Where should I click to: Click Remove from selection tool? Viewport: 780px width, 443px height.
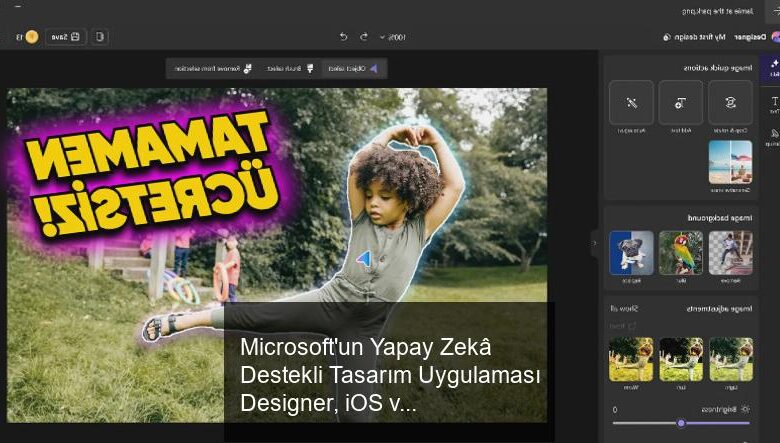(x=213, y=69)
